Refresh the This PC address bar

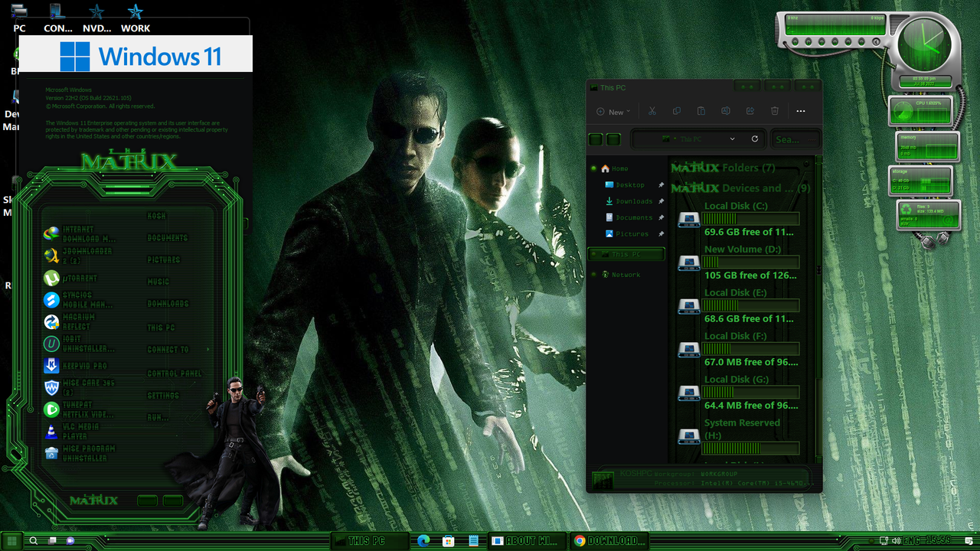point(755,139)
